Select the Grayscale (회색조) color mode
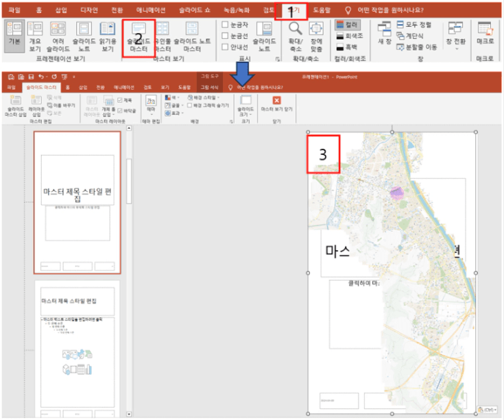 350,36
